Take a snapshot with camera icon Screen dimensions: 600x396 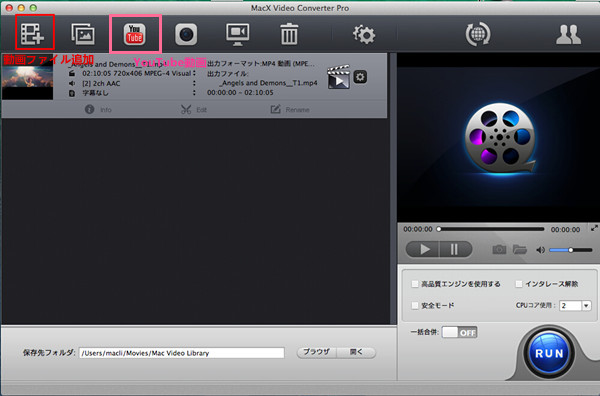coord(499,250)
